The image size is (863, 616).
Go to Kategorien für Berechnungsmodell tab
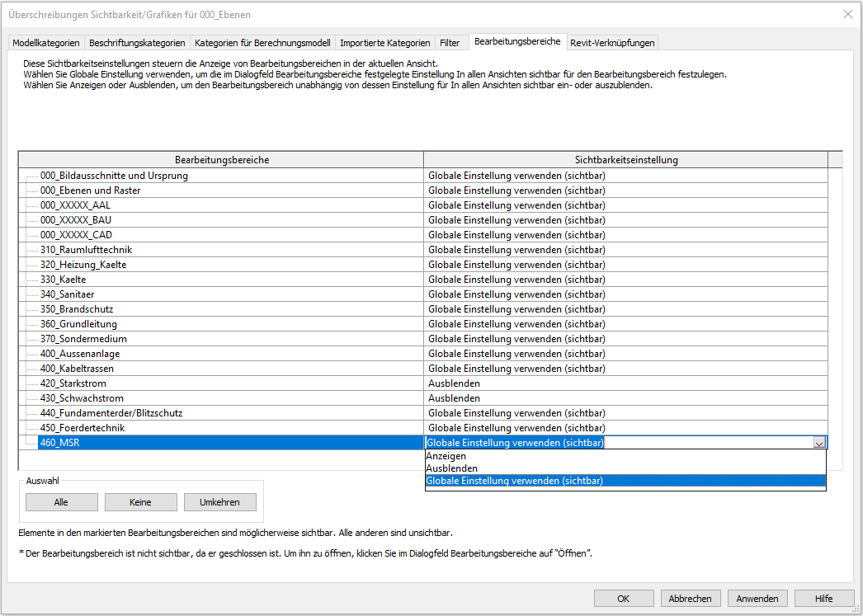[262, 43]
